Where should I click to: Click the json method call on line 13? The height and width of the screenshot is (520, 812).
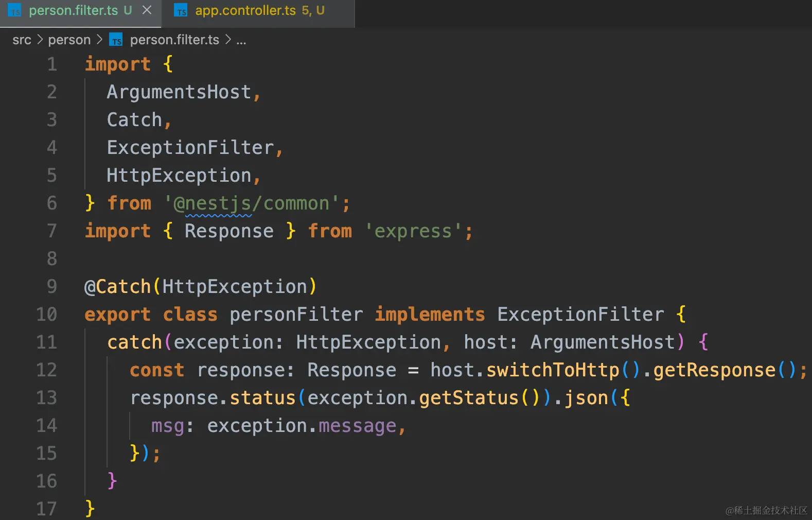click(x=586, y=398)
